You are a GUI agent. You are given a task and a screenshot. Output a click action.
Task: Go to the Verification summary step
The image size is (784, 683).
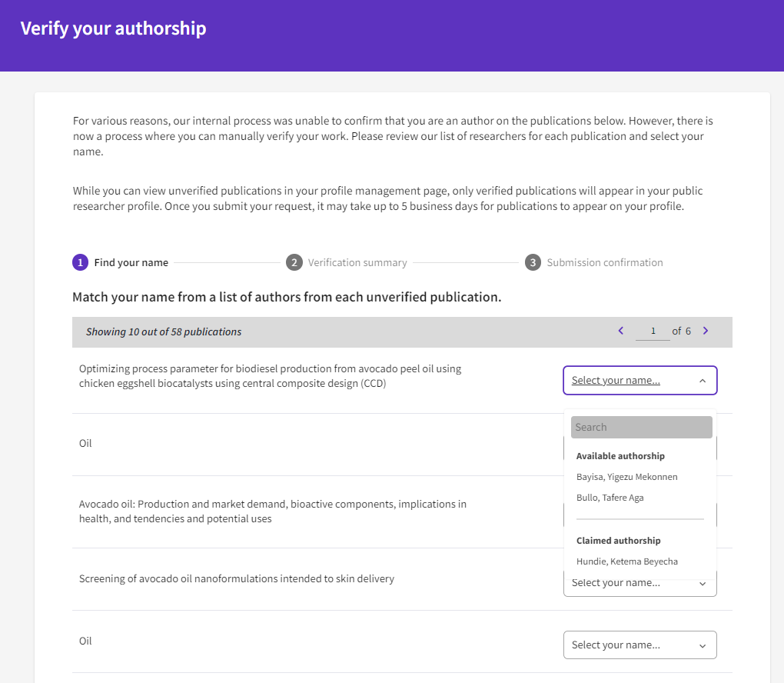(x=357, y=262)
